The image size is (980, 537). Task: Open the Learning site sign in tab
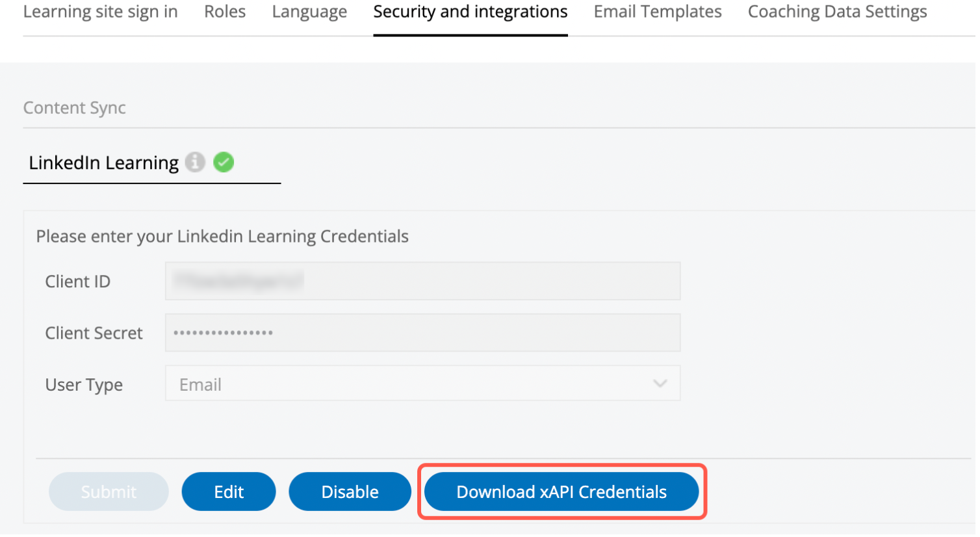pos(100,11)
